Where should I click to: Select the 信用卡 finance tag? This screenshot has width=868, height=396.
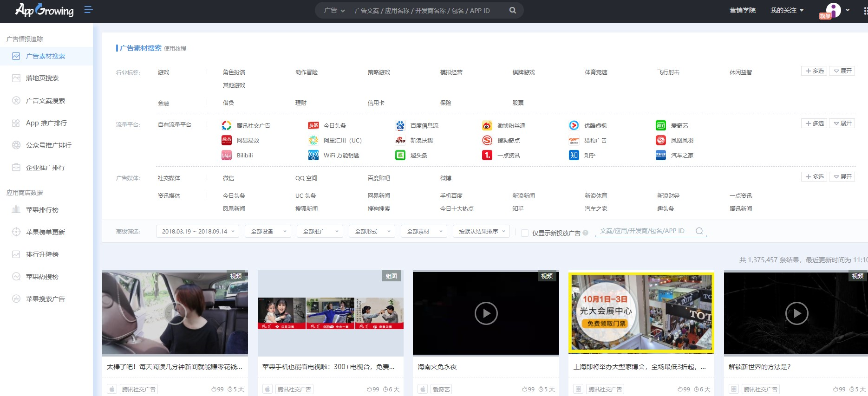pos(376,103)
